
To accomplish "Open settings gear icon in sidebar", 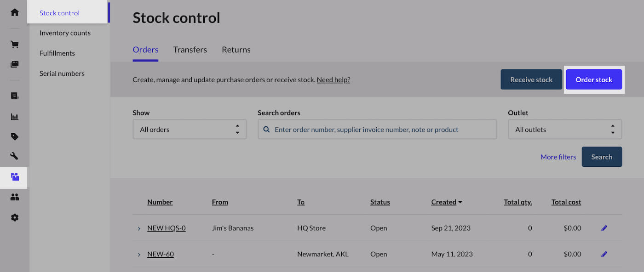I will (15, 217).
